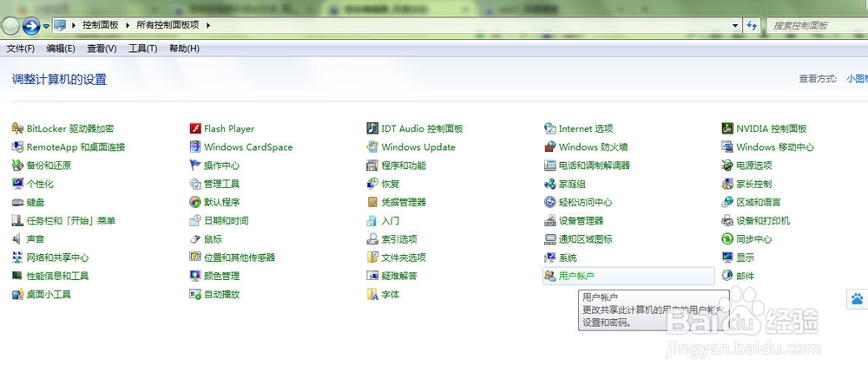The image size is (868, 378).
Task: Open 设备和打印机 link
Action: (x=763, y=221)
